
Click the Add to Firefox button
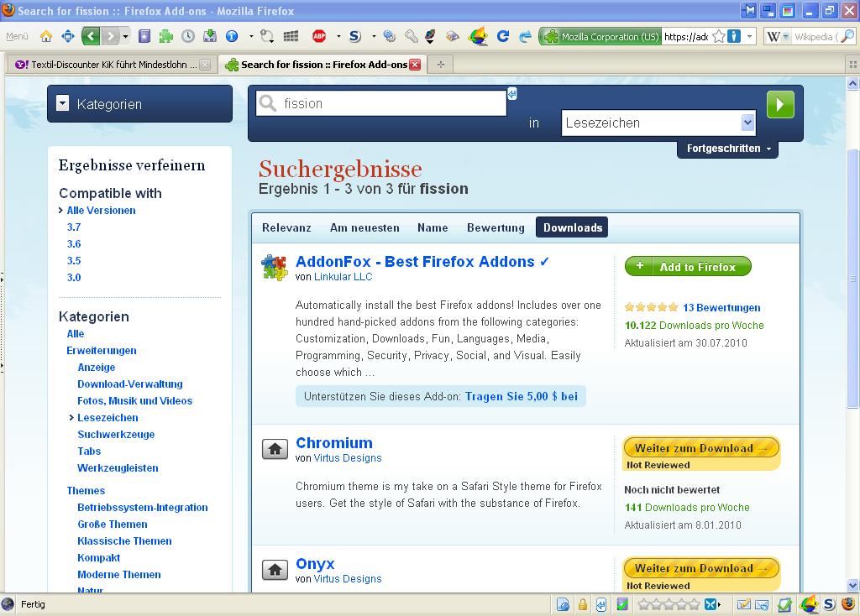pos(688,266)
